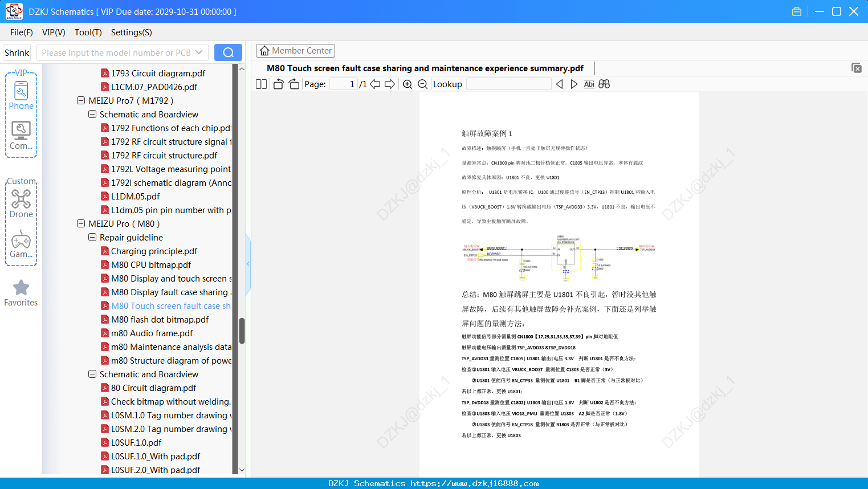The image size is (868, 489).
Task: Find previous lookup match
Action: point(559,84)
